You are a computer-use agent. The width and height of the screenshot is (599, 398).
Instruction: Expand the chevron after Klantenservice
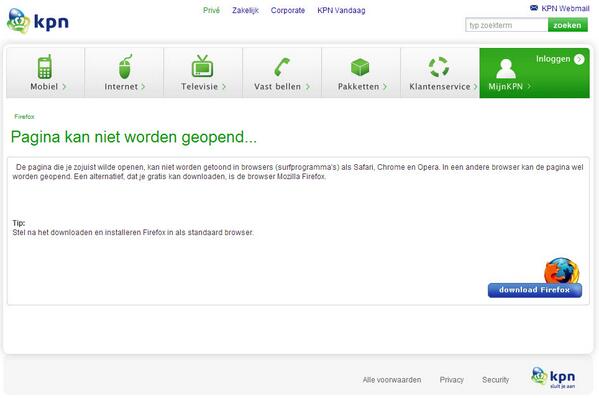475,87
